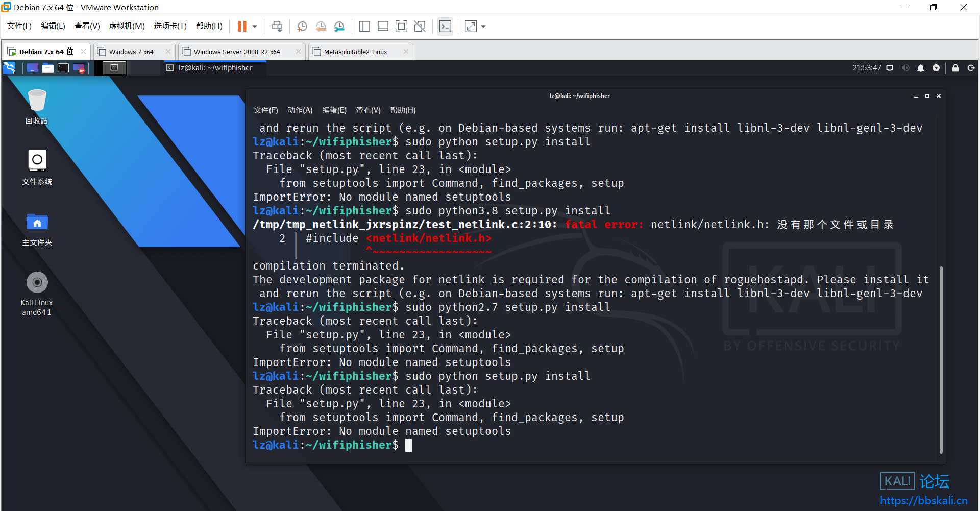Enter full screen mode in VMware
The height and width of the screenshot is (511, 980).
click(402, 26)
